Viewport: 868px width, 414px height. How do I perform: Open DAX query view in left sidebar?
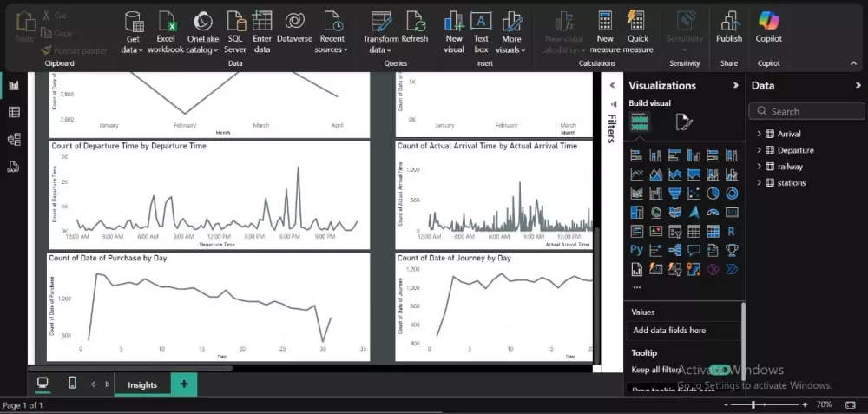pyautogui.click(x=14, y=166)
